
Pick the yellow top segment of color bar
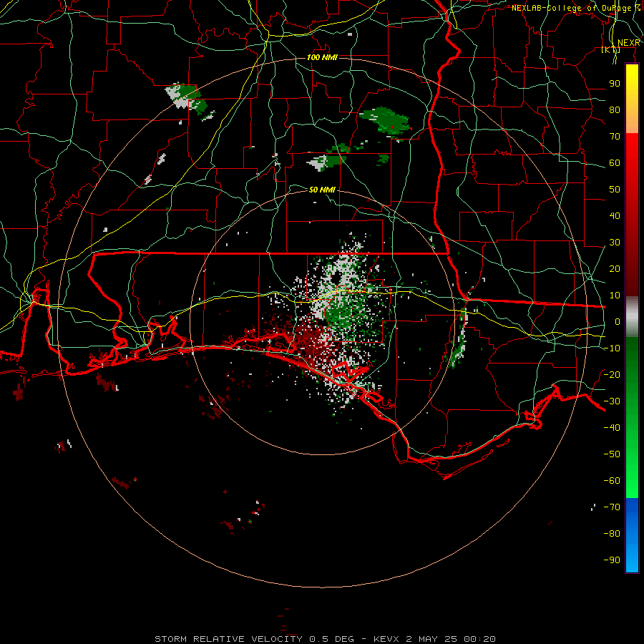coord(632,99)
